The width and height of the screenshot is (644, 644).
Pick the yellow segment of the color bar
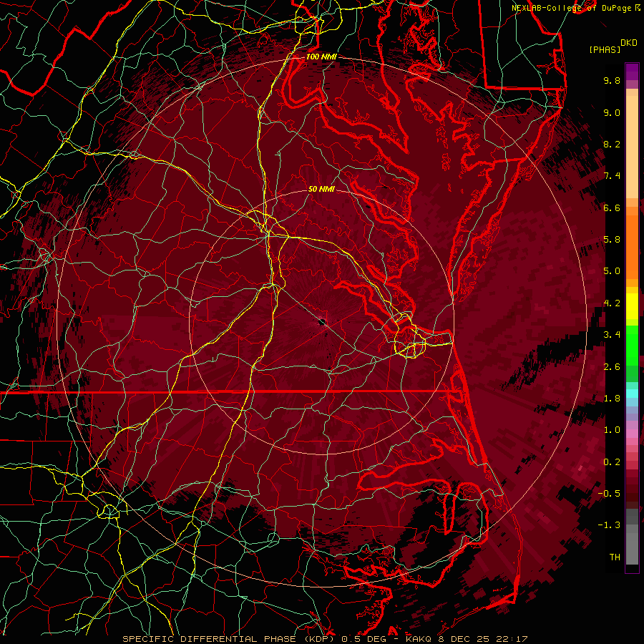(632, 306)
